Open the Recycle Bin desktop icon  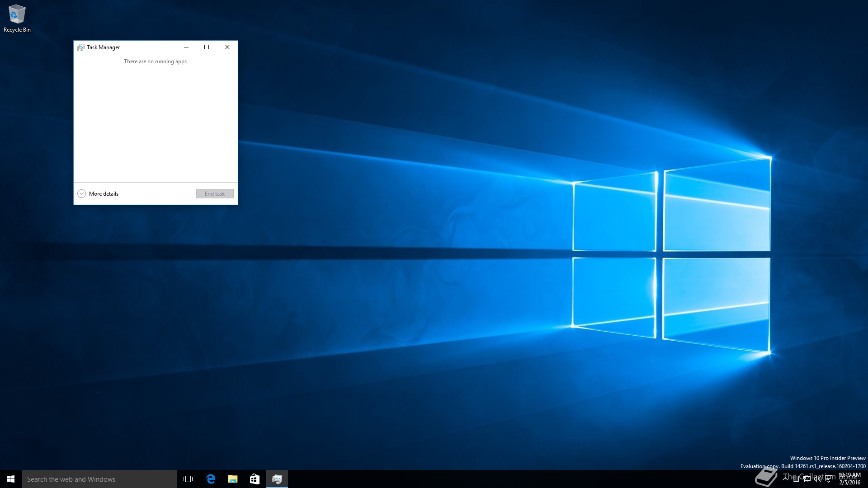tap(17, 18)
